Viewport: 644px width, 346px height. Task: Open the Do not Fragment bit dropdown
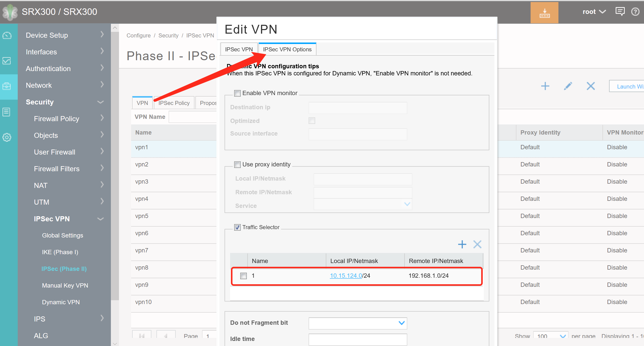[x=357, y=323]
